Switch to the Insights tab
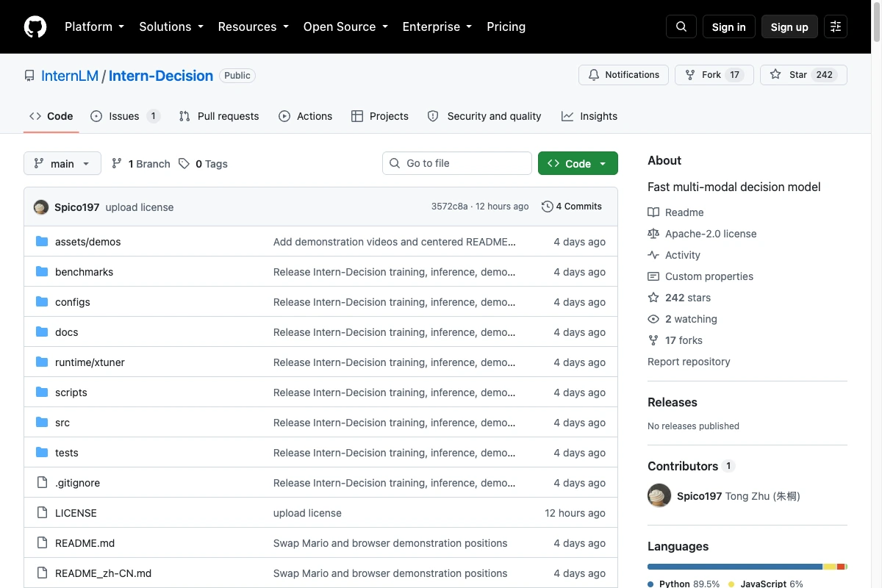 click(x=589, y=116)
